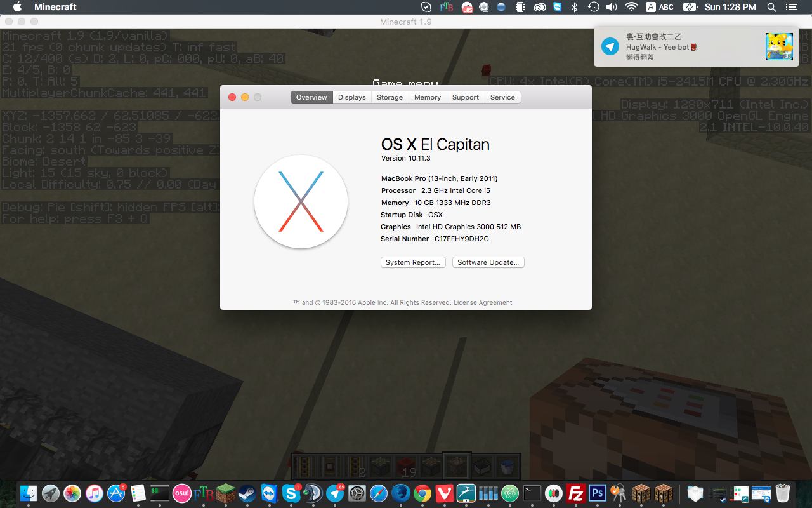Open the Trash in the Dock
Screen dimensions: 812x508
[x=783, y=493]
